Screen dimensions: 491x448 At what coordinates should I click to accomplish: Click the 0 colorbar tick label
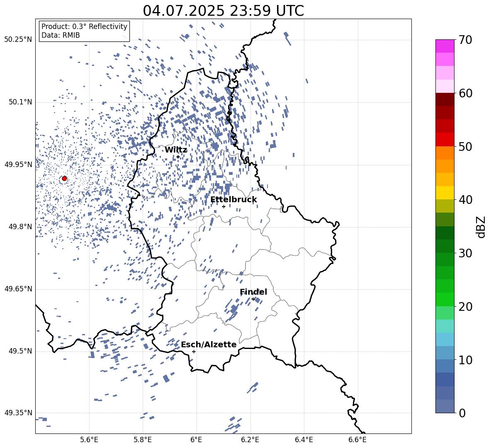point(462,413)
